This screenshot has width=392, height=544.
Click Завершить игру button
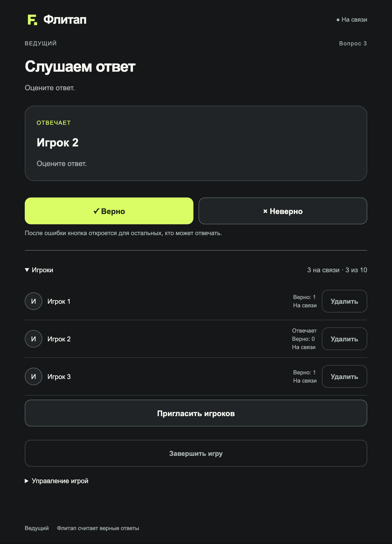click(196, 453)
